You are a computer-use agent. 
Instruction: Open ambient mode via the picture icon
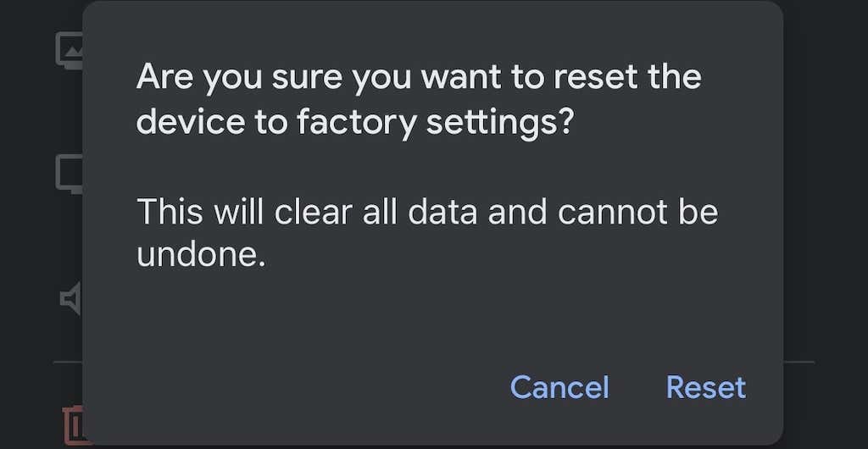[70, 51]
